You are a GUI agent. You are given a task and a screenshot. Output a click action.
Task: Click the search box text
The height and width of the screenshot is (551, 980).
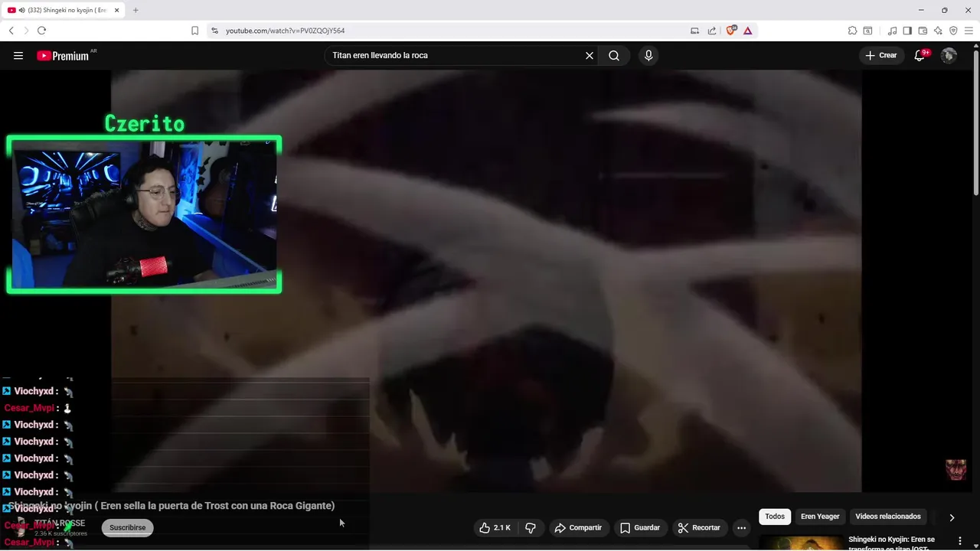pos(380,55)
